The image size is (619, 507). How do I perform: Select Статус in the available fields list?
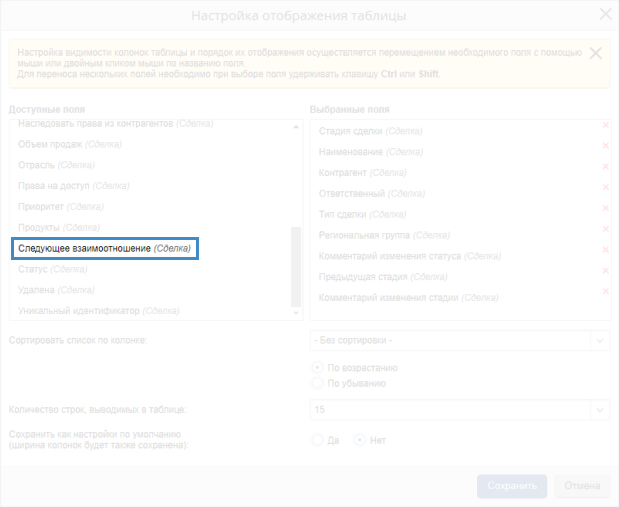tap(34, 269)
